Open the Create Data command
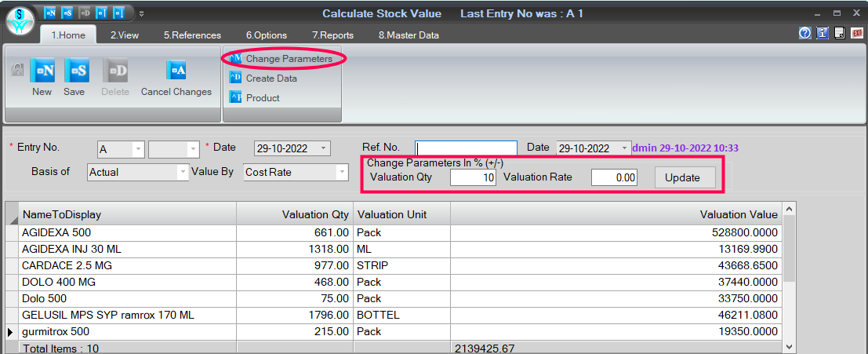The width and height of the screenshot is (868, 354). [263, 78]
